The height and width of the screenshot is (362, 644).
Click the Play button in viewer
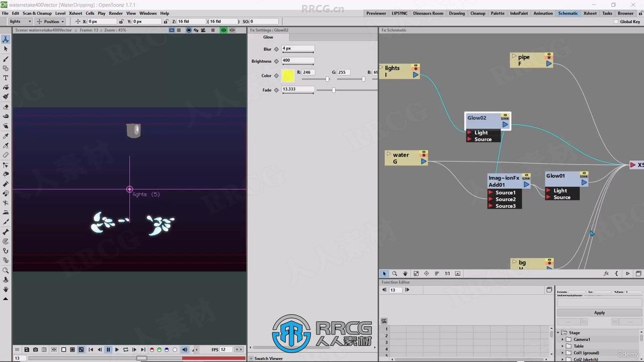tap(117, 349)
